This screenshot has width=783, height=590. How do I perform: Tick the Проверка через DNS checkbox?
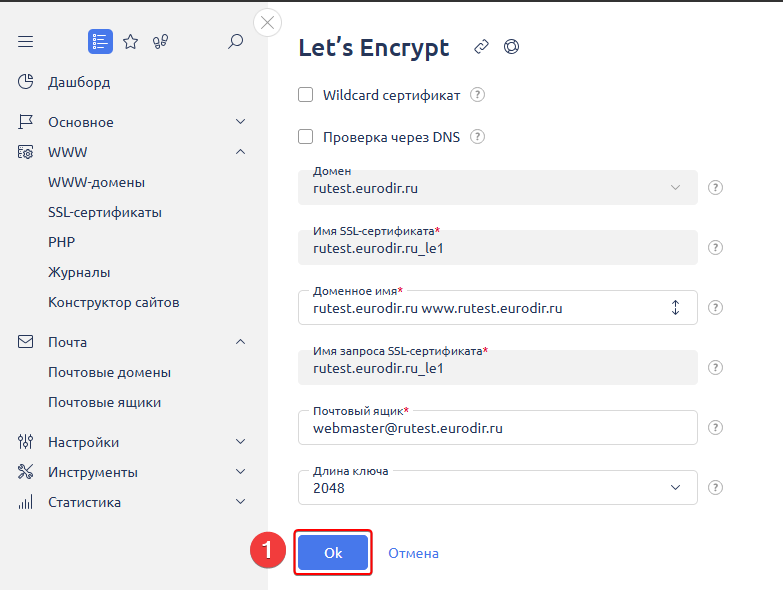point(306,137)
